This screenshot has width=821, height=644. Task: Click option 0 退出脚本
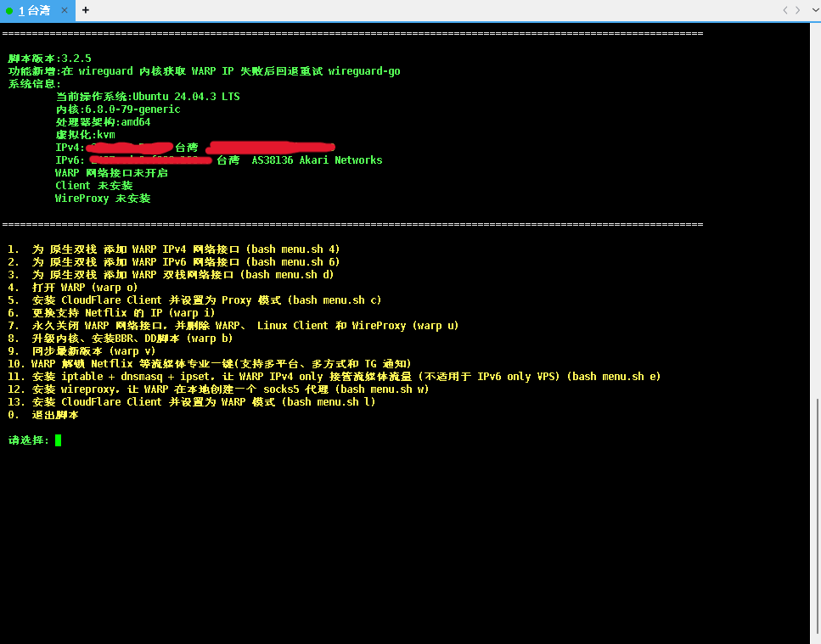(43, 415)
